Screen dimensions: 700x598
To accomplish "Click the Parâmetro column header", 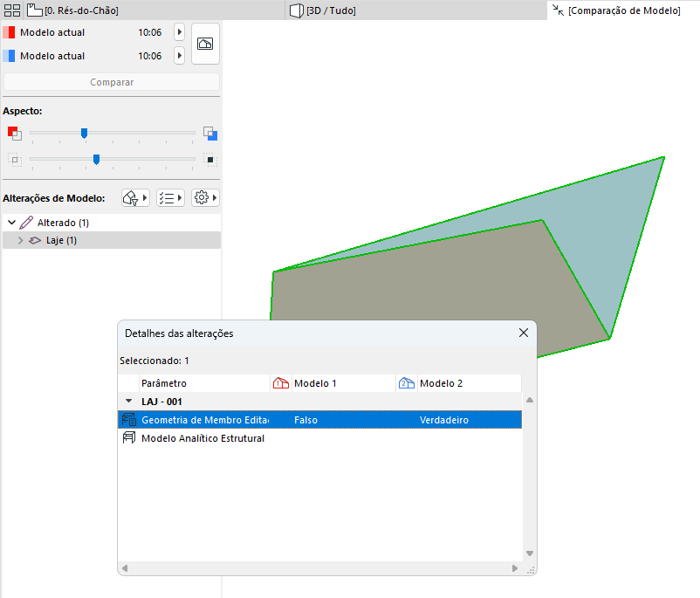I will [204, 383].
